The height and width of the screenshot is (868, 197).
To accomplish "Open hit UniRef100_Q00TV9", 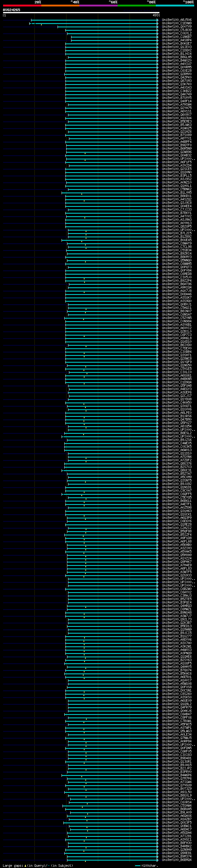I will pyautogui.click(x=176, y=26).
